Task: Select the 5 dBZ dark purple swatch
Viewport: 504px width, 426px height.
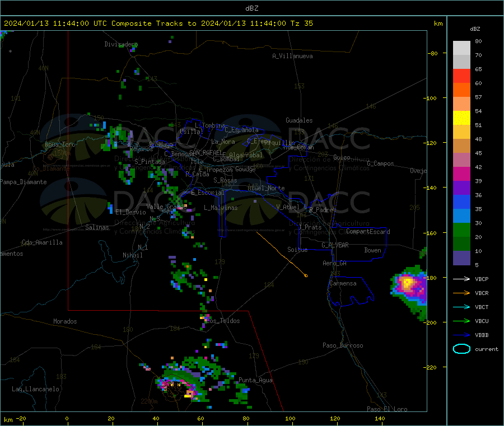Action: click(461, 258)
